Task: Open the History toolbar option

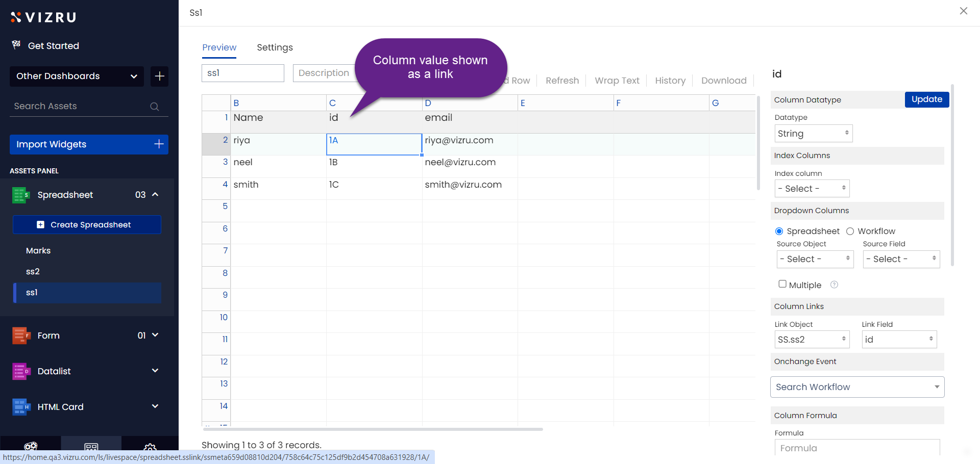Action: click(x=670, y=81)
